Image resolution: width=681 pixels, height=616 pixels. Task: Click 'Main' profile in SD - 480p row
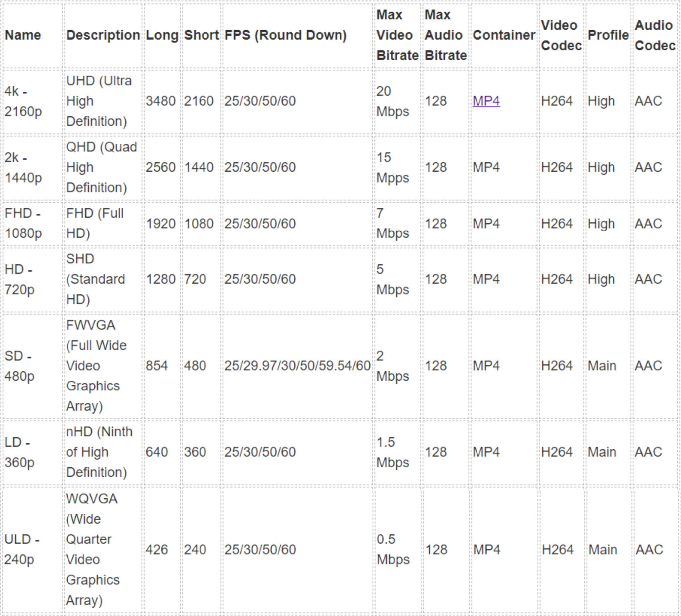[x=602, y=366]
